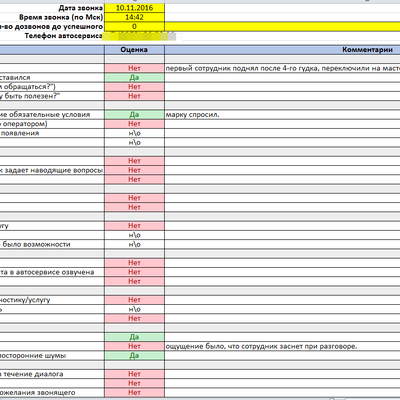The width and height of the screenshot is (400, 400).
Task: Select the 'ставился' criterion cell
Action: [52, 78]
